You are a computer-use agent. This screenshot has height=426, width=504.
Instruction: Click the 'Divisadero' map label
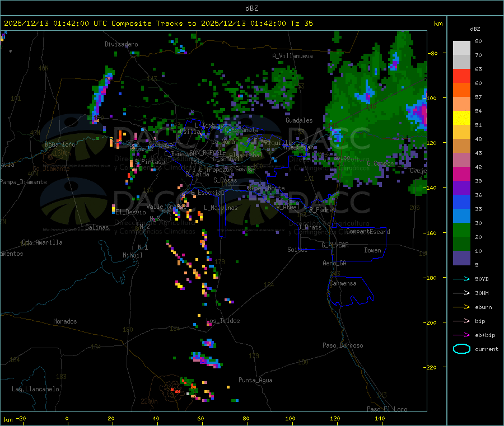[121, 44]
